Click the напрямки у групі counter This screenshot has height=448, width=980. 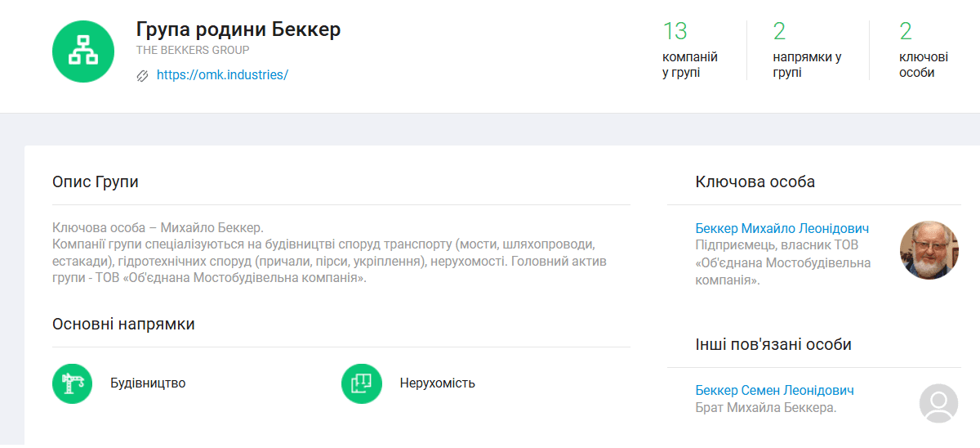click(x=806, y=50)
